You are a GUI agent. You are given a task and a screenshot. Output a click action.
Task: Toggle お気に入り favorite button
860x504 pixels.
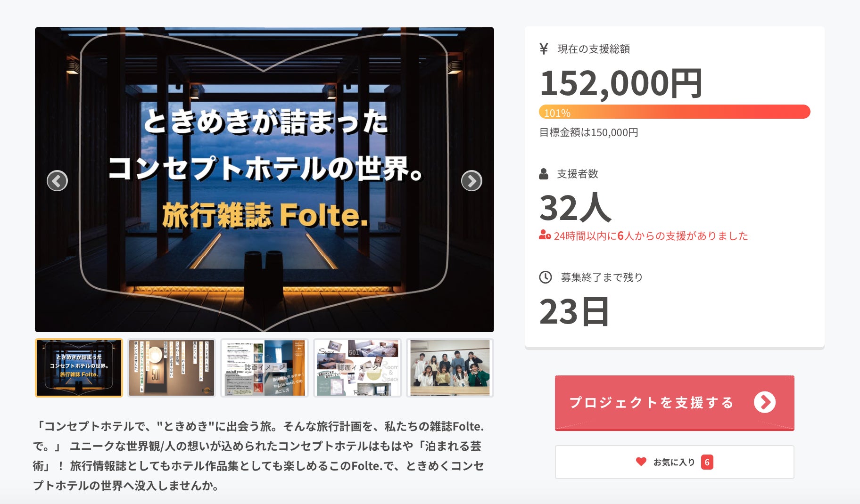674,462
